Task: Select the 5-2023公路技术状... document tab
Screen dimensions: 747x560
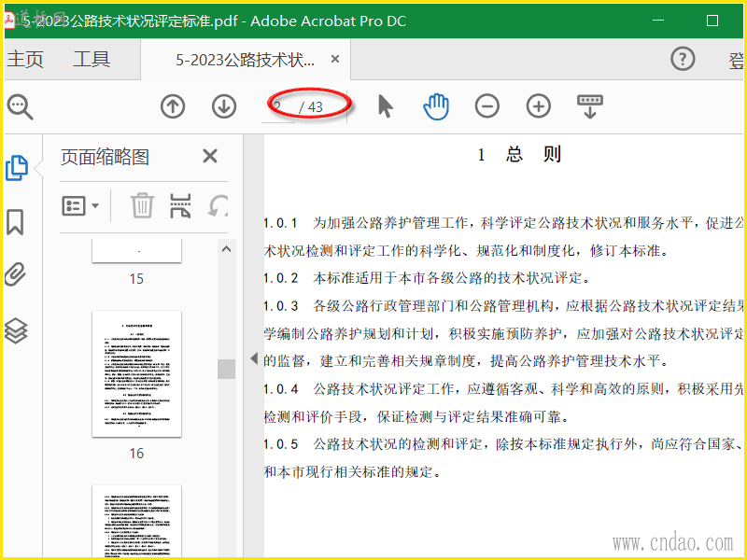Action: (x=245, y=60)
